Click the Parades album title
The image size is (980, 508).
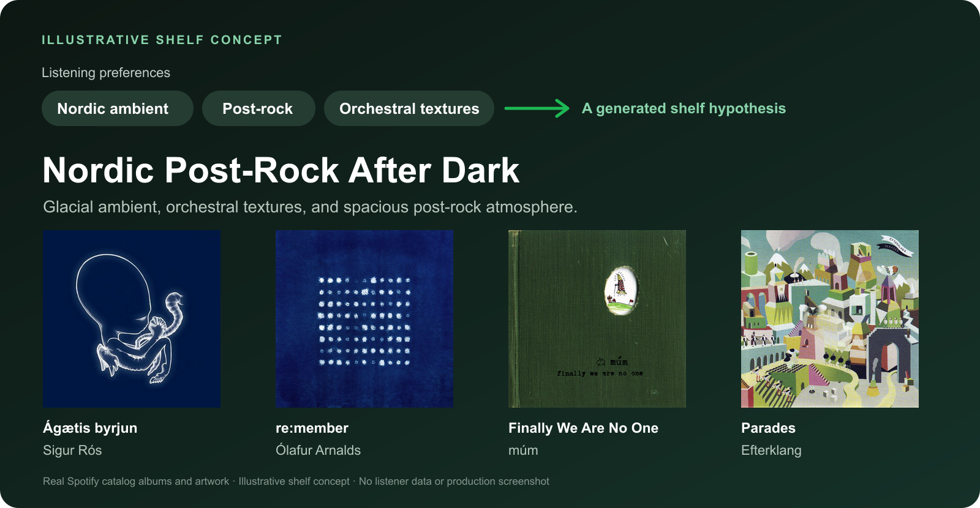(x=768, y=428)
